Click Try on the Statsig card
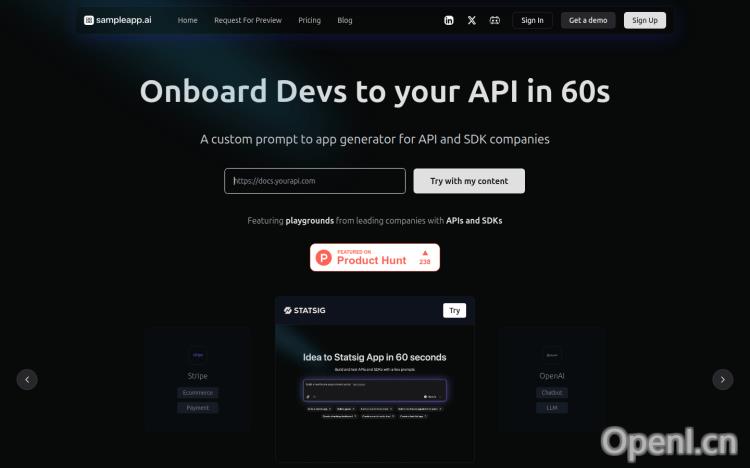The height and width of the screenshot is (468, 750). (454, 310)
